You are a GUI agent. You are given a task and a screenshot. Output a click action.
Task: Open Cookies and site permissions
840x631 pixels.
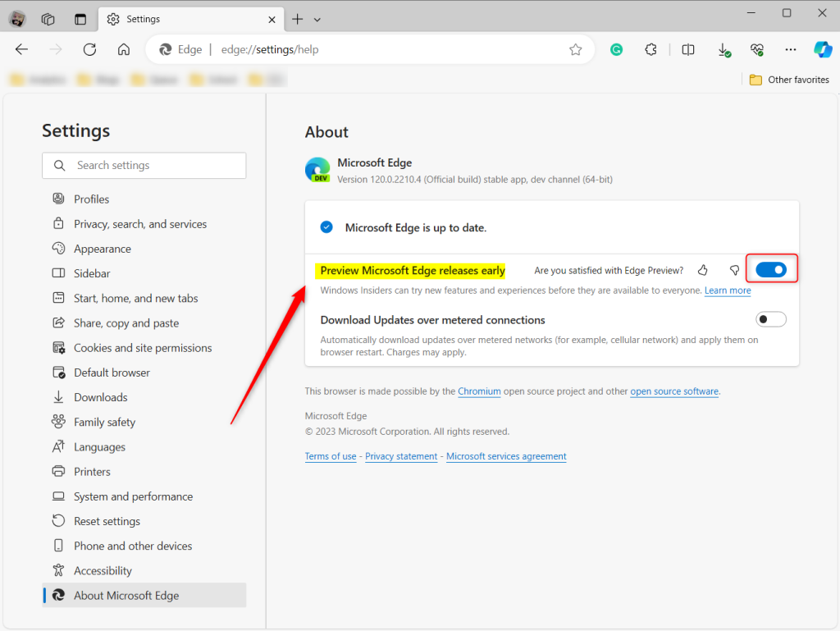144,348
